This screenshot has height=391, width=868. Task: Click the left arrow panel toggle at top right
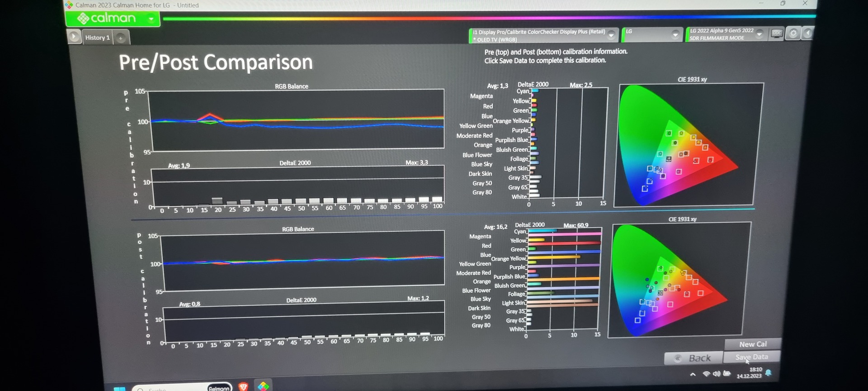click(807, 33)
